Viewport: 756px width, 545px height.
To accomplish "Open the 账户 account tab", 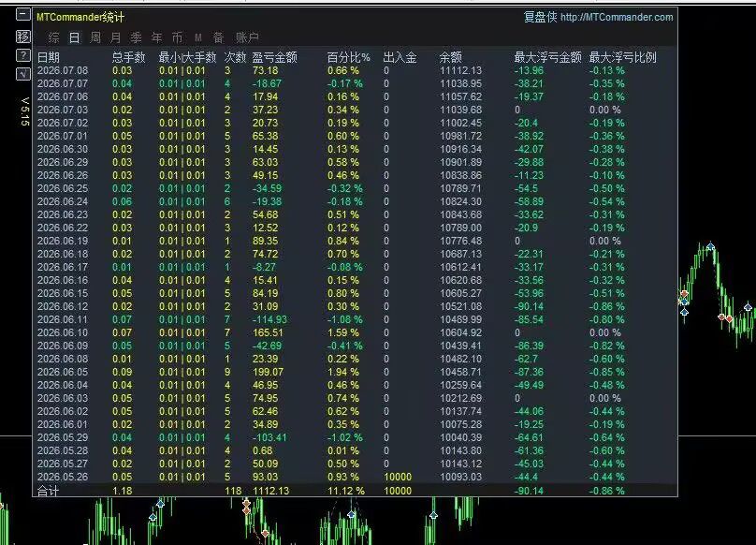I will [247, 37].
